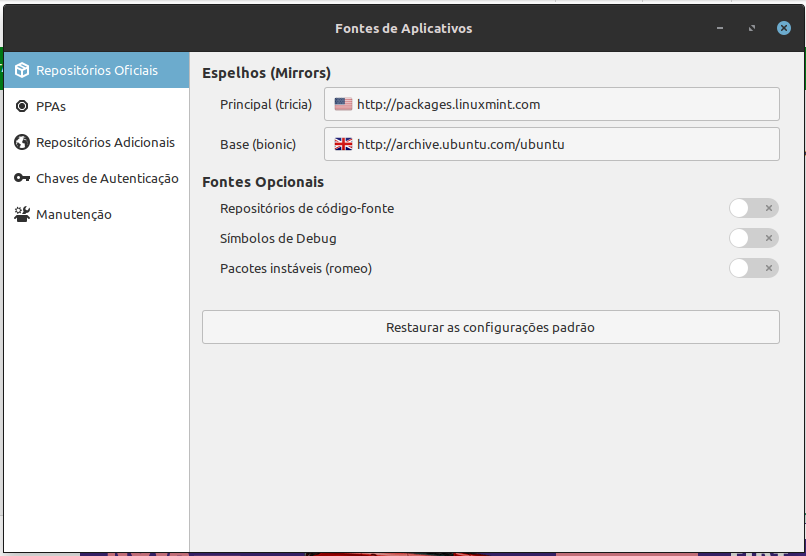
Task: Toggle Símbolos de Debug switch
Action: pos(754,238)
